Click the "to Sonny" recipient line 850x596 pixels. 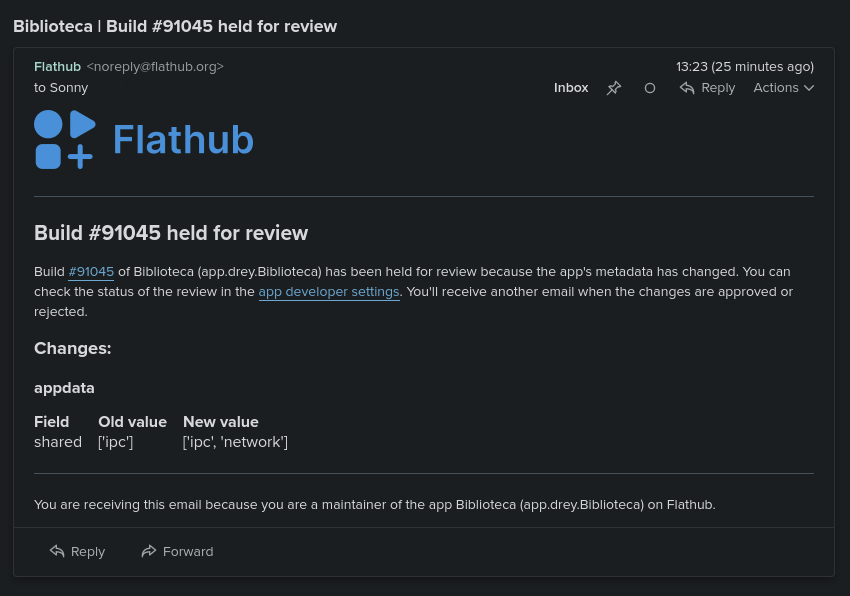click(x=61, y=88)
